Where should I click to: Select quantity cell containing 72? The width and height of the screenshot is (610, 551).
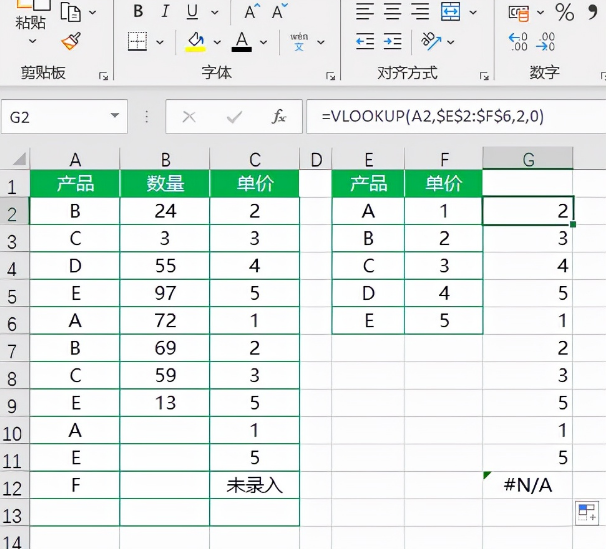click(165, 321)
